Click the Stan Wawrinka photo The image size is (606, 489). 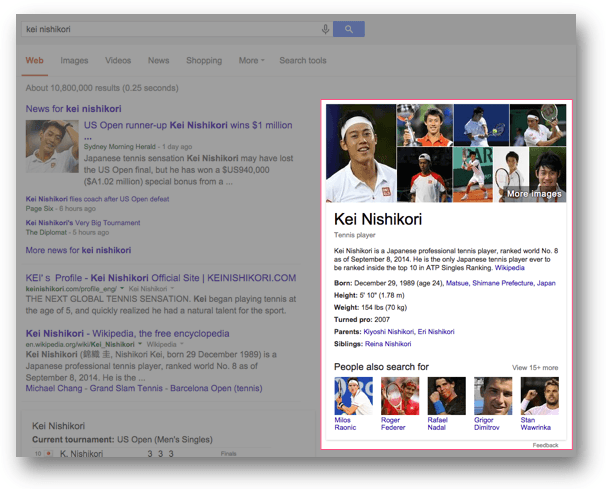[x=540, y=396]
